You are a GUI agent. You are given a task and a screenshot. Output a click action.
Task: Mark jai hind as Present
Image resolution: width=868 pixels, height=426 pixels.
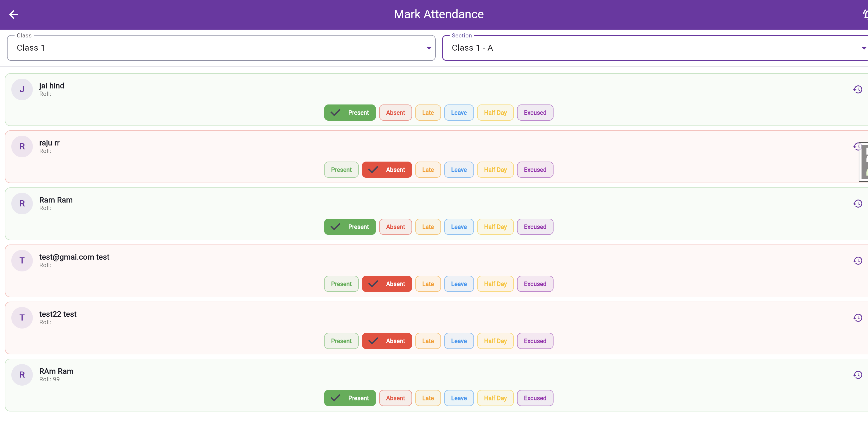click(x=350, y=113)
